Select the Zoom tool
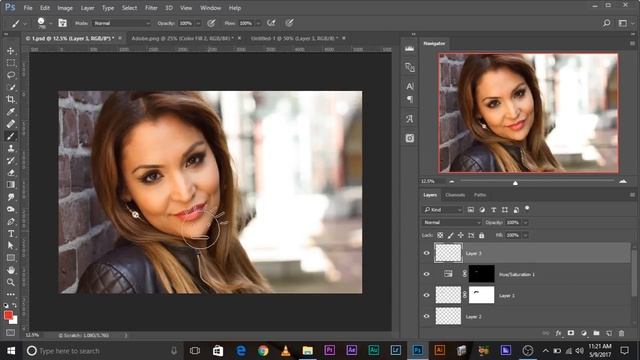640x360 pixels. (x=11, y=282)
